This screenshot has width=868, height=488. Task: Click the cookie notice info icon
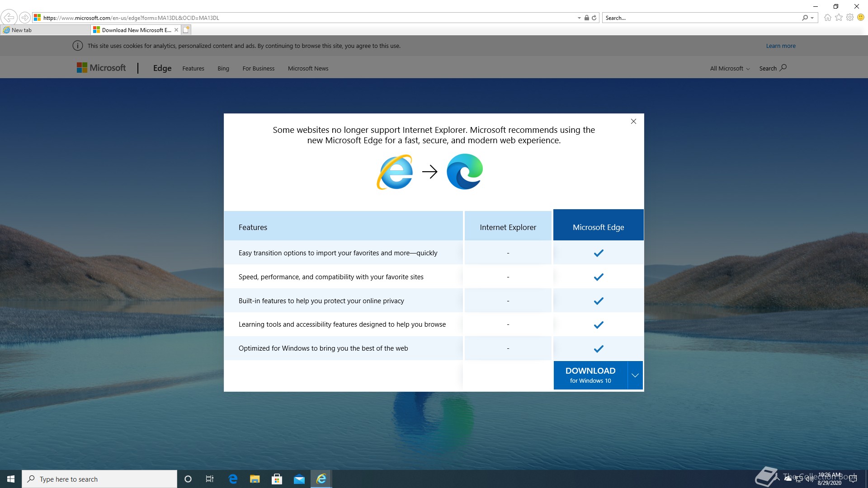click(x=78, y=46)
